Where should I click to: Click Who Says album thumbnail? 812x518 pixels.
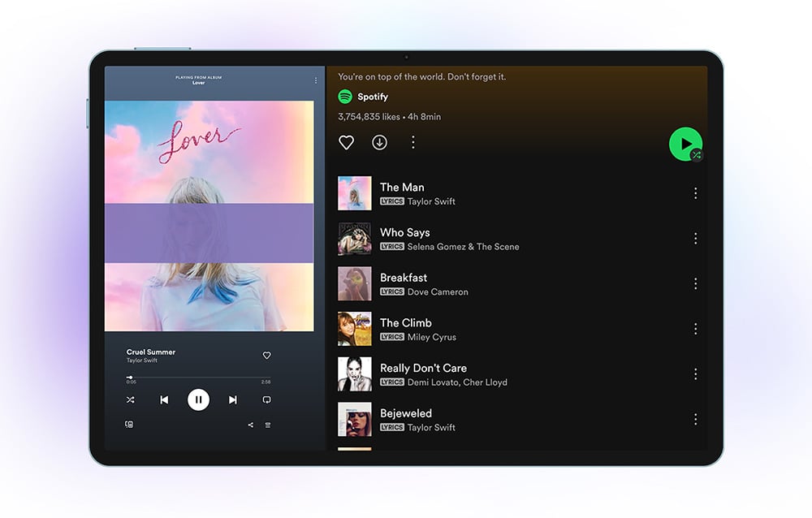(355, 238)
